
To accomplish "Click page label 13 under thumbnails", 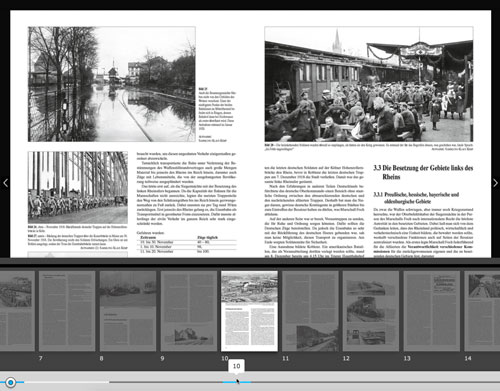I will (x=407, y=358).
